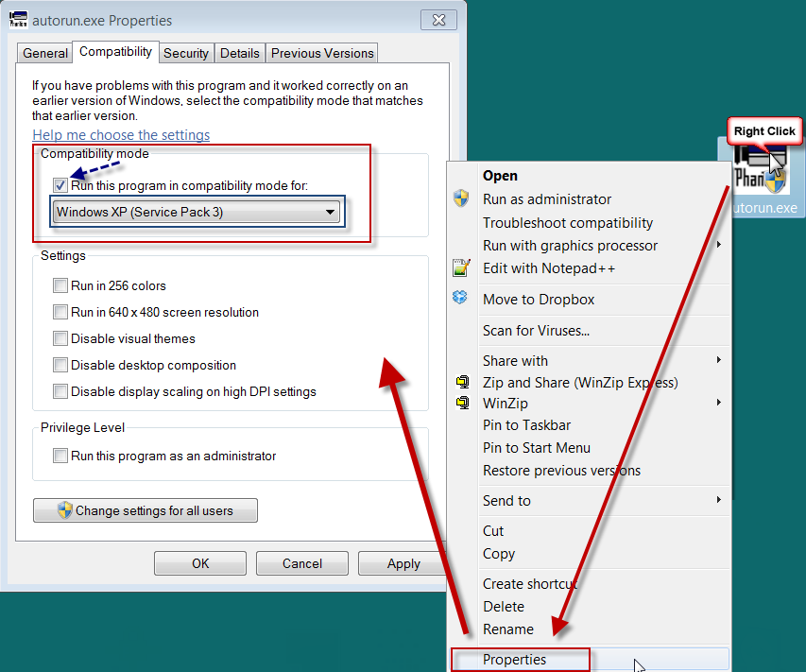Enable Disable display scaling on high DPI

pyautogui.click(x=60, y=392)
